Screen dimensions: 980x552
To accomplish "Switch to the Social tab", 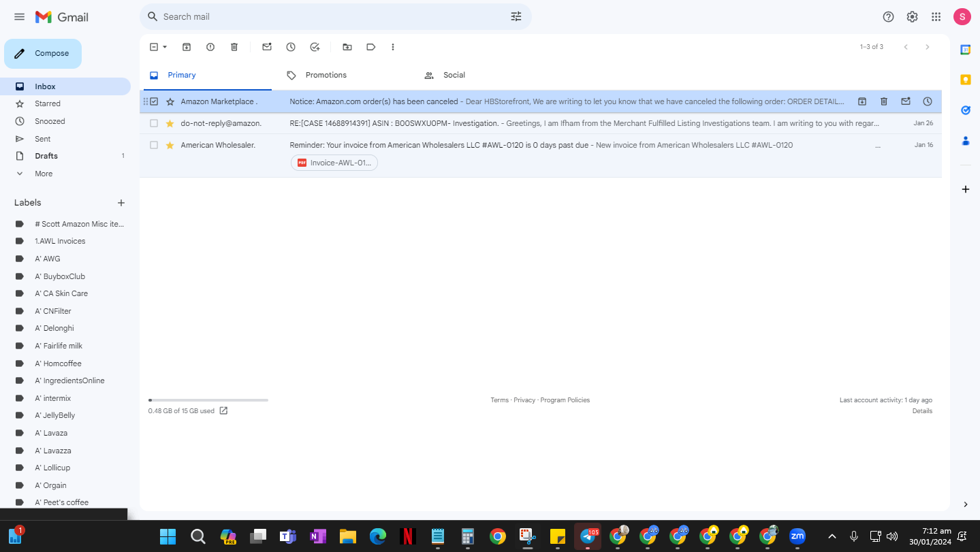I will [x=454, y=75].
